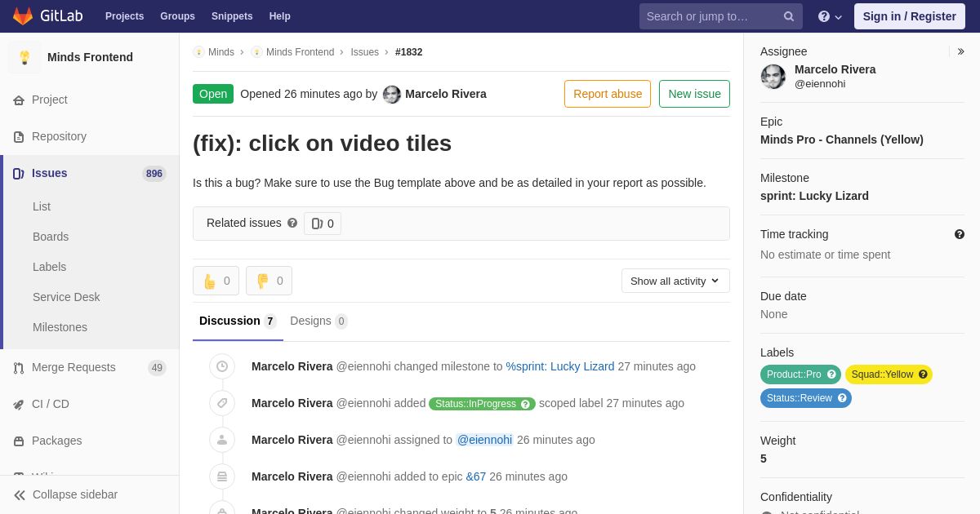
Task: Click the New issue button
Action: pos(694,94)
